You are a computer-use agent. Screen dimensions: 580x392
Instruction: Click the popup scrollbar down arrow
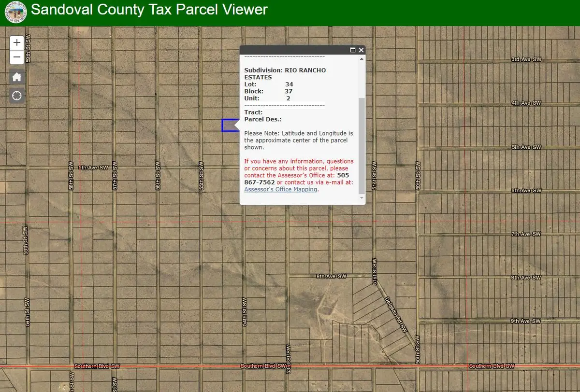pos(362,198)
